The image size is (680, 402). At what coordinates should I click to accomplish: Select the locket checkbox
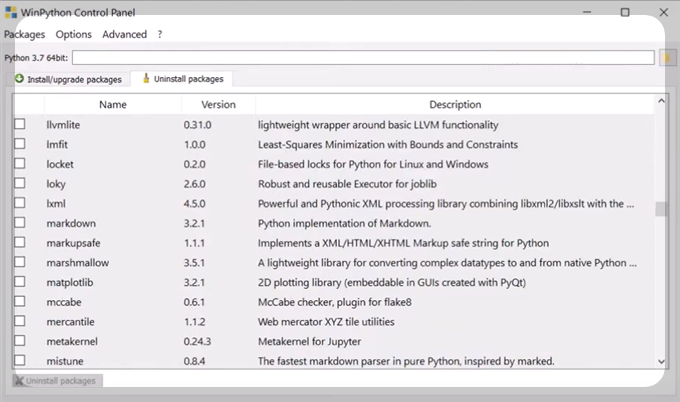(x=20, y=163)
